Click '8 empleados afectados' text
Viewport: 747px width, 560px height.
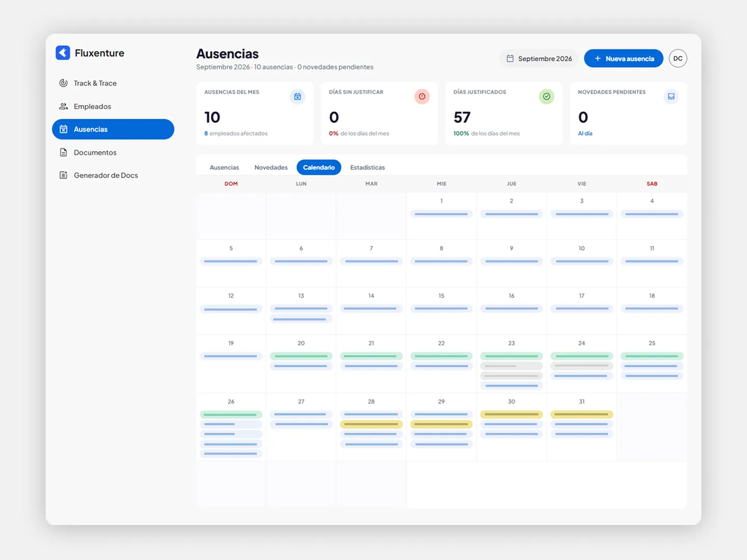click(x=236, y=133)
